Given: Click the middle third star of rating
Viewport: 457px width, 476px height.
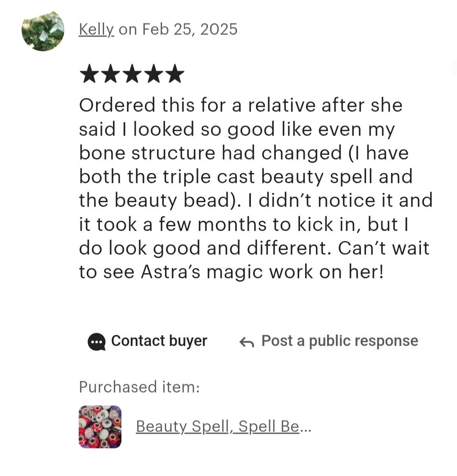Looking at the screenshot, I should point(132,74).
